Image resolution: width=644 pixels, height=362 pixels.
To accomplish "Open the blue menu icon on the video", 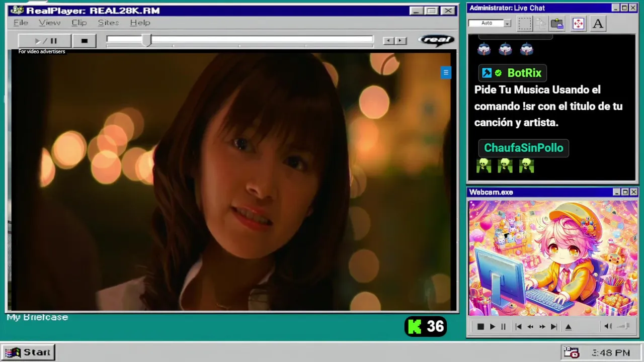I will click(x=446, y=72).
